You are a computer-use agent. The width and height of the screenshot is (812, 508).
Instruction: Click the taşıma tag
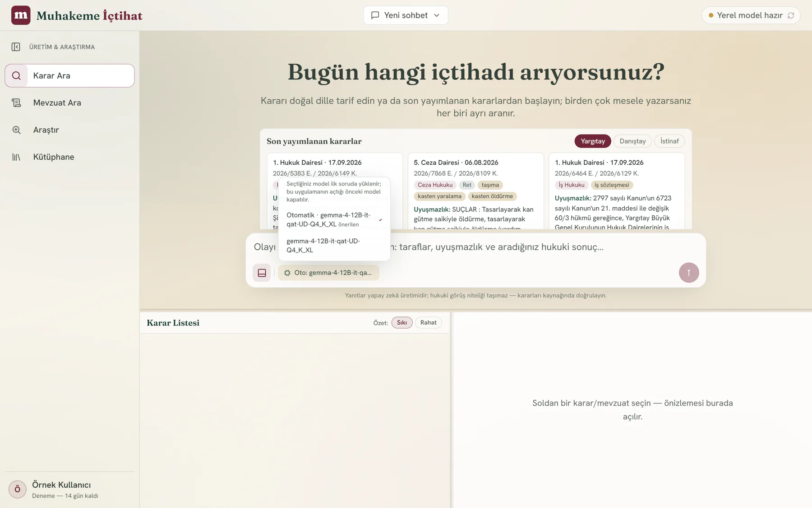tap(490, 185)
